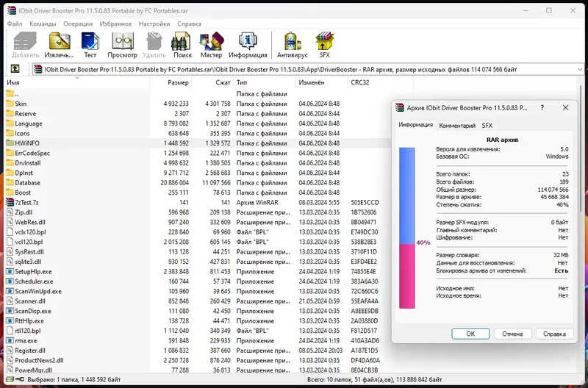This screenshot has height=388, width=588.
Task: Click the Отмена button
Action: [512, 334]
